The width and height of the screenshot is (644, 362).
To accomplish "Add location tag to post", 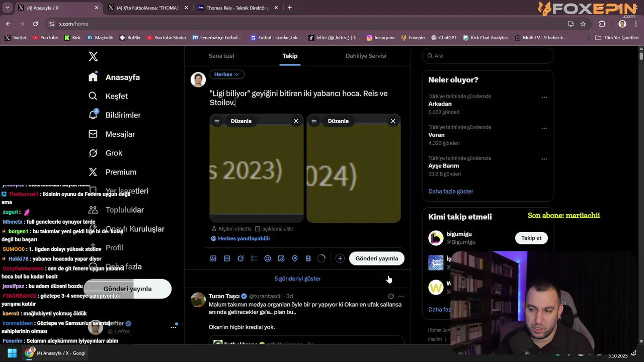I will point(295,258).
